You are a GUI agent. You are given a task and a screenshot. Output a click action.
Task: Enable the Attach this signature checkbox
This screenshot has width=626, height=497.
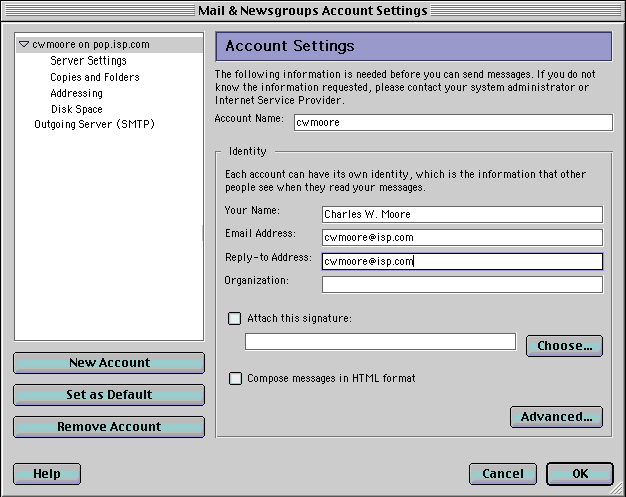(235, 319)
